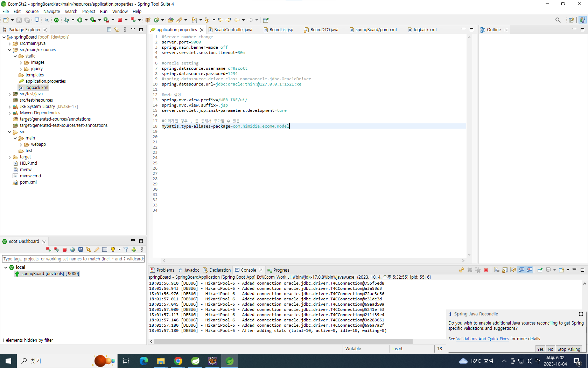Toggle Scroll Lock in Console toolbar

point(505,270)
